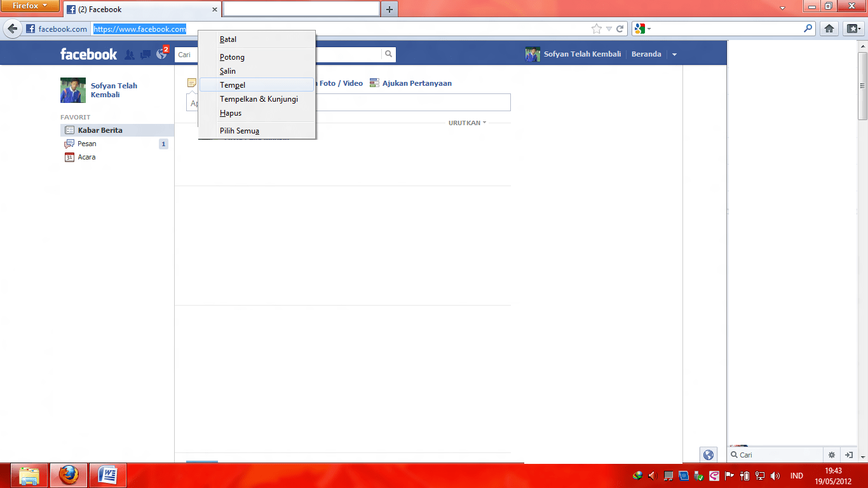The width and height of the screenshot is (868, 488).
Task: Click the Kabar Berita news feed icon
Action: click(x=70, y=130)
